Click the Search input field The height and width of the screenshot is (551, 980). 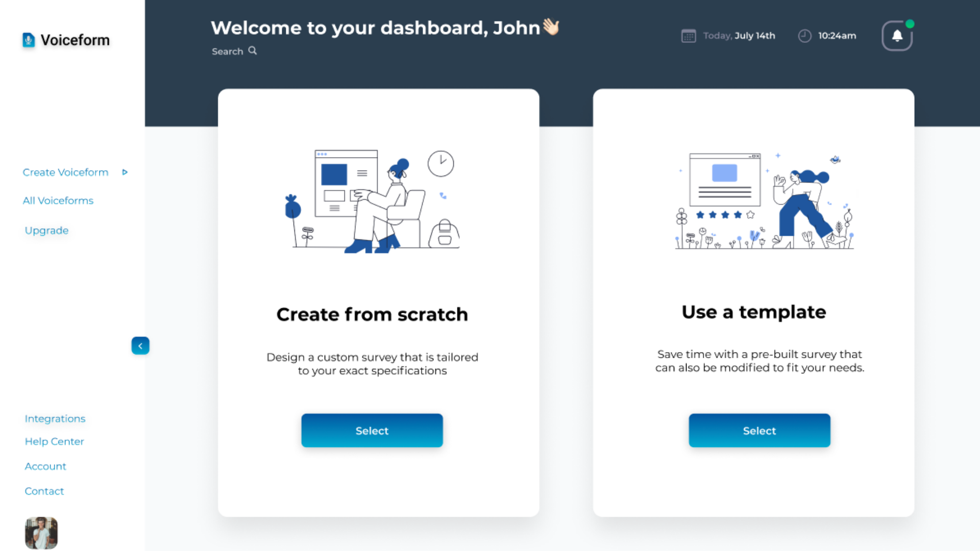[x=234, y=51]
